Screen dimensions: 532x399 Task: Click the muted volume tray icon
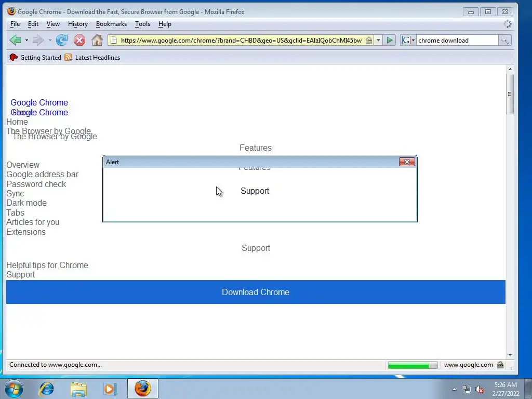[480, 389]
